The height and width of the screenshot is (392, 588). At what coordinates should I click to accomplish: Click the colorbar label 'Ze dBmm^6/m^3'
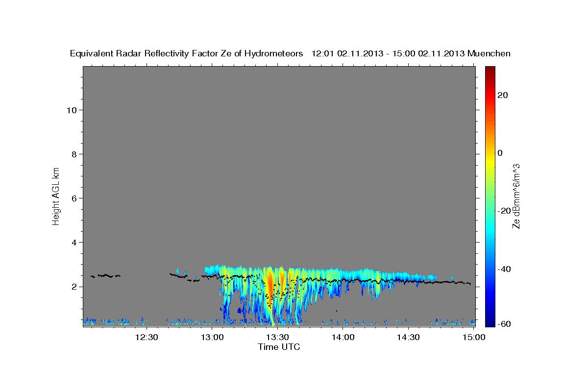[516, 196]
